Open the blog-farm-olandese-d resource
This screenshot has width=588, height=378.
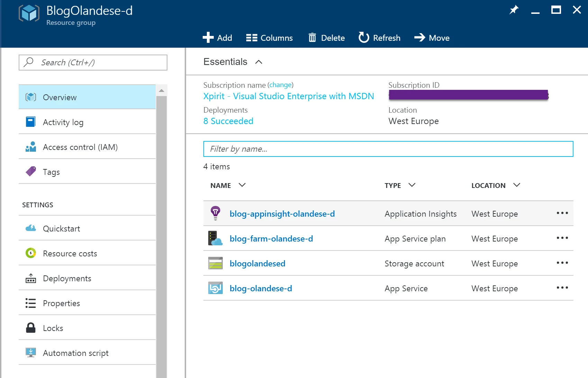pyautogui.click(x=271, y=239)
